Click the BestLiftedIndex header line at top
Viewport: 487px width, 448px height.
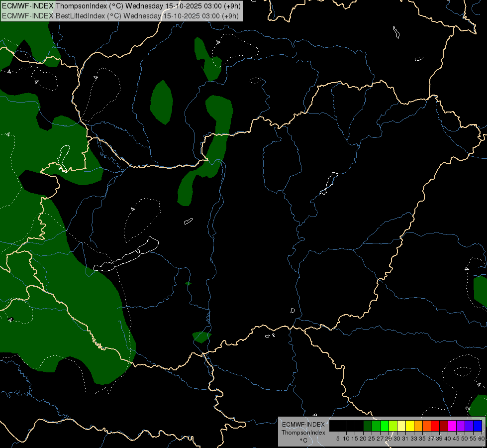[120, 16]
